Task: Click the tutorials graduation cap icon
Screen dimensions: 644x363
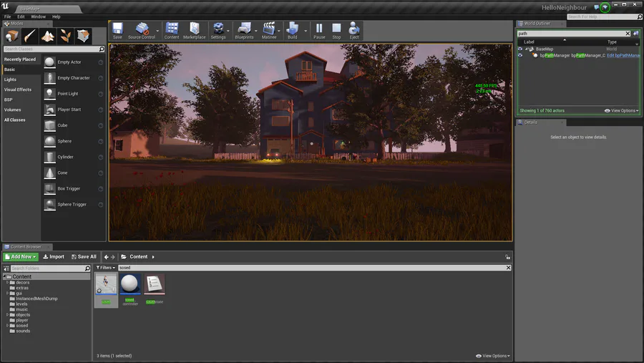Action: (605, 7)
